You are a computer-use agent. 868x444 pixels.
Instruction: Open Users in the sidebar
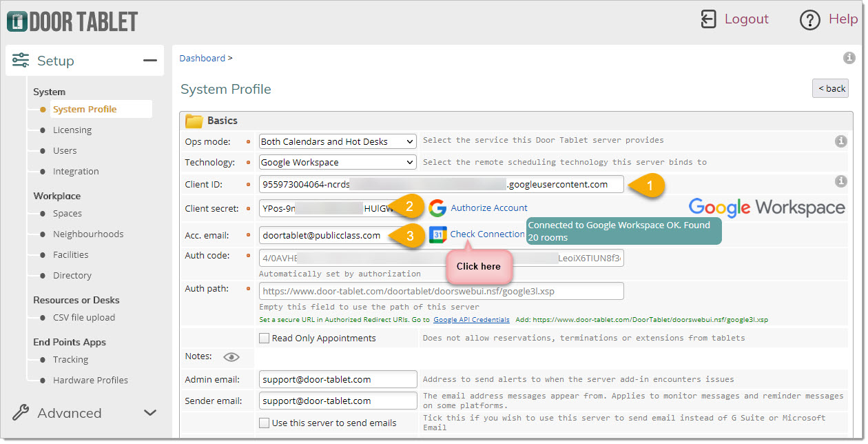[x=65, y=150]
